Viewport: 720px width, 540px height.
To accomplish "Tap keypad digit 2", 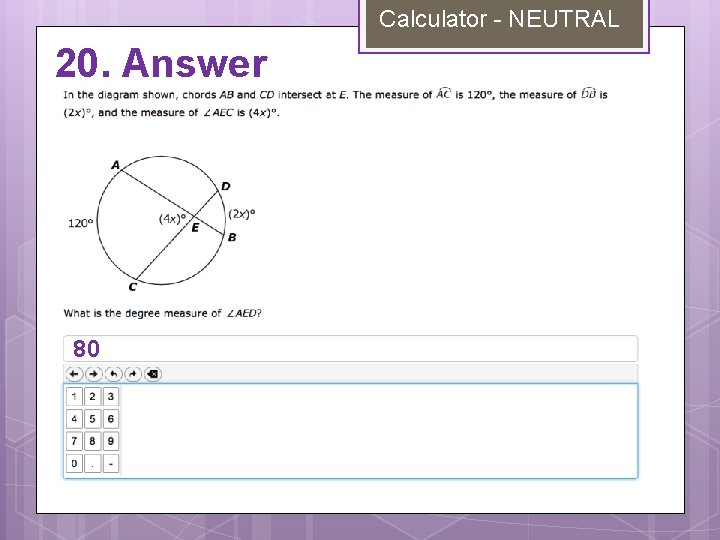I will [92, 396].
